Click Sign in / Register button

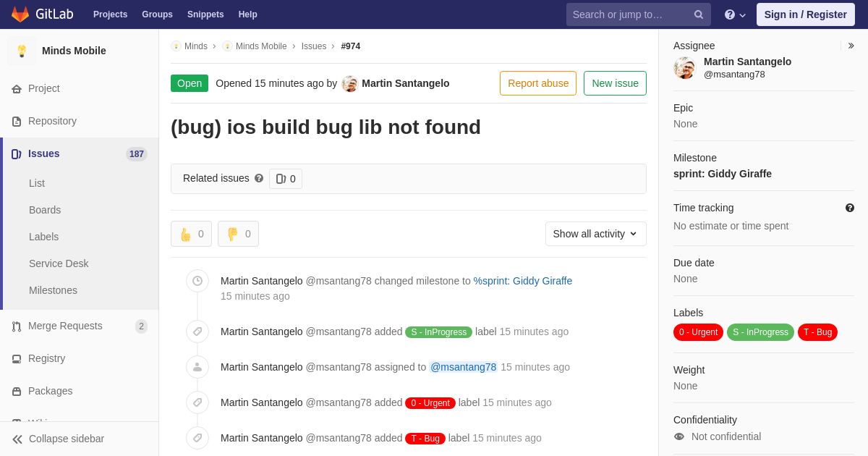[x=806, y=14]
